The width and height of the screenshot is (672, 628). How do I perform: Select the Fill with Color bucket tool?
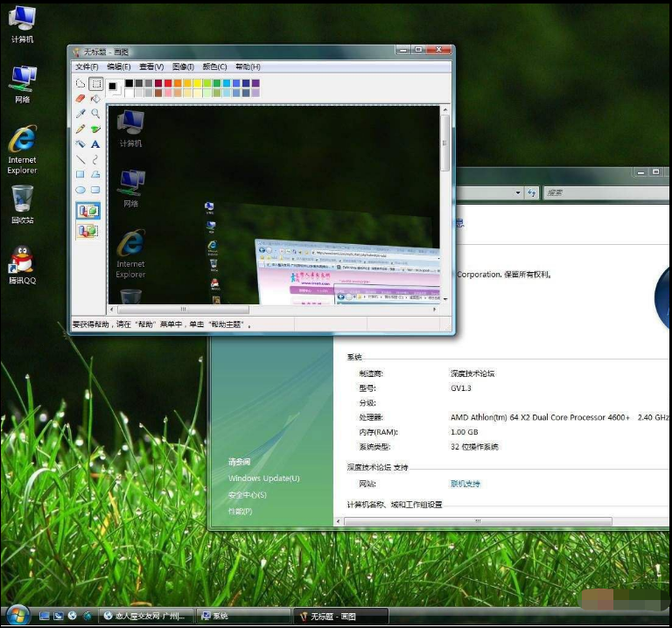click(95, 99)
